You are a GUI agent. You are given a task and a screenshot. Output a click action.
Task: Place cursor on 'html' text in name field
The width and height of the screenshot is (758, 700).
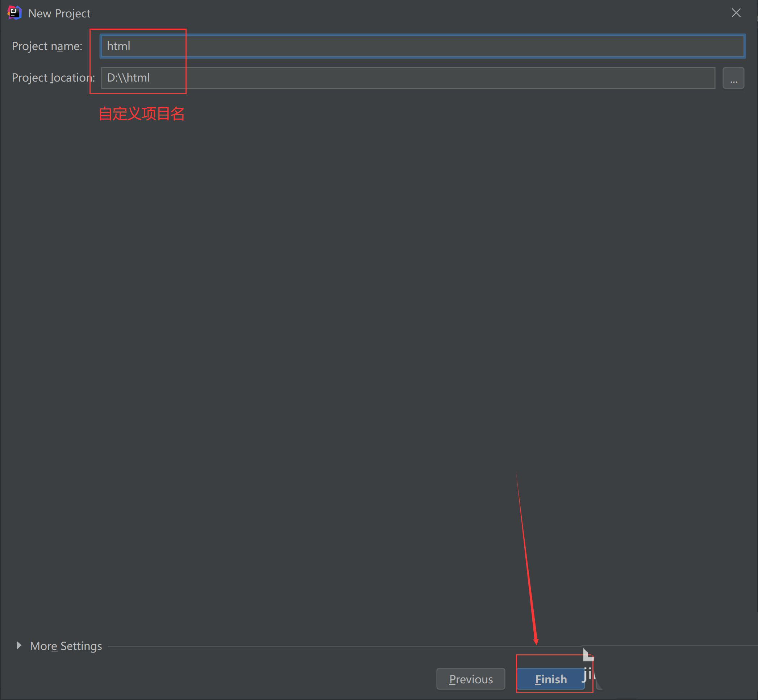click(x=118, y=46)
